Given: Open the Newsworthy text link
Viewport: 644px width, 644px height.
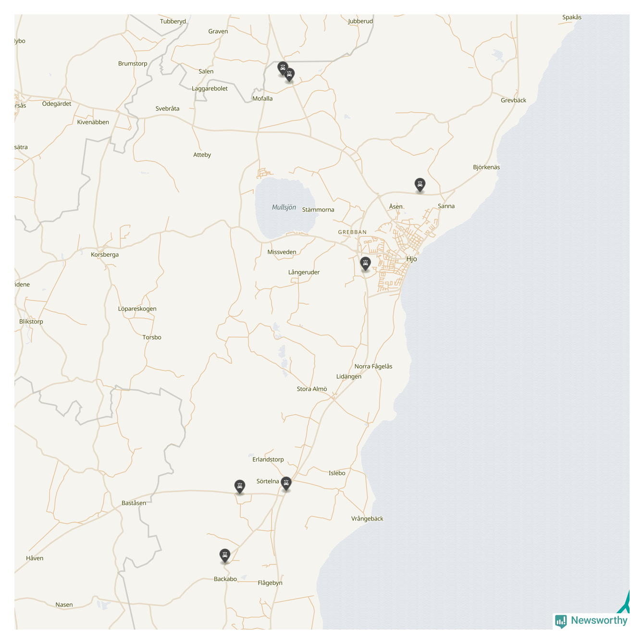Looking at the screenshot, I should (599, 620).
